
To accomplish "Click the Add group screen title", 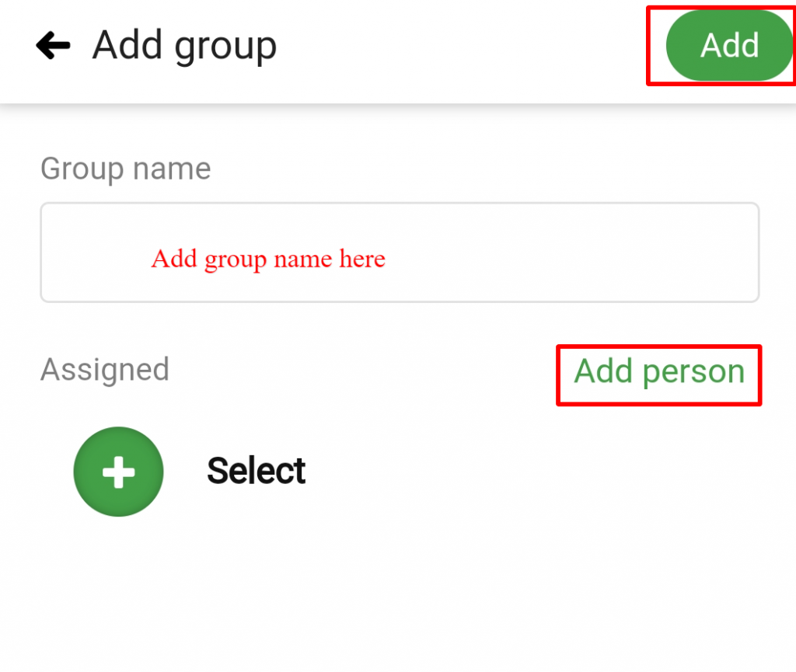I will click(184, 45).
